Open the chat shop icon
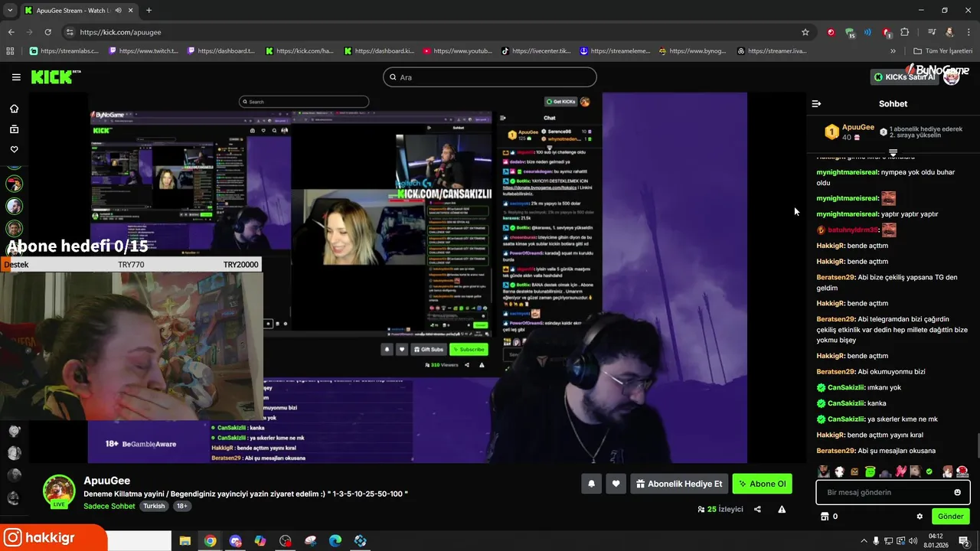The image size is (980, 551). [x=825, y=517]
